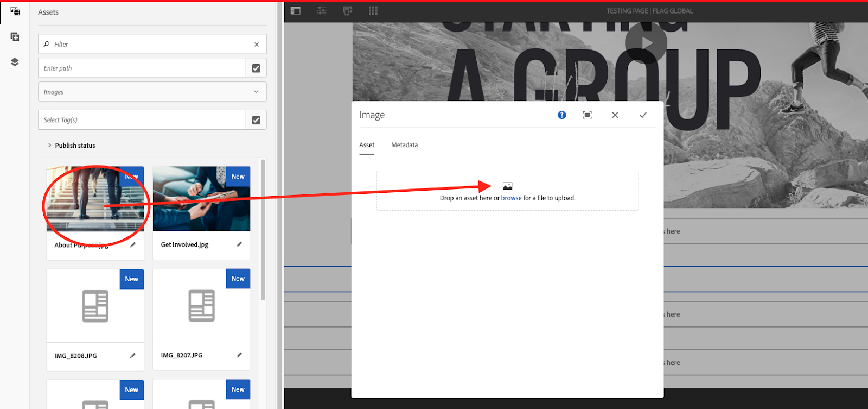This screenshot has height=409, width=868.
Task: Click the assets panel vertical scrollbar
Action: [263, 230]
